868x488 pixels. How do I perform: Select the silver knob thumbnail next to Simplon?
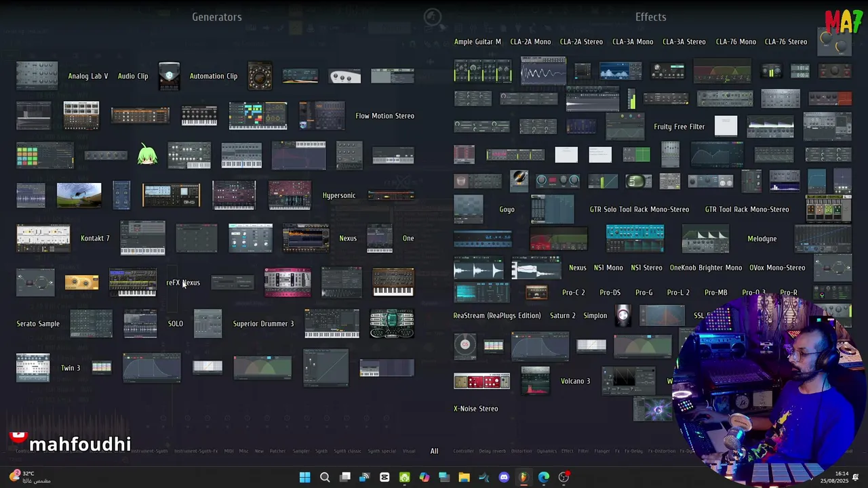[x=623, y=315]
